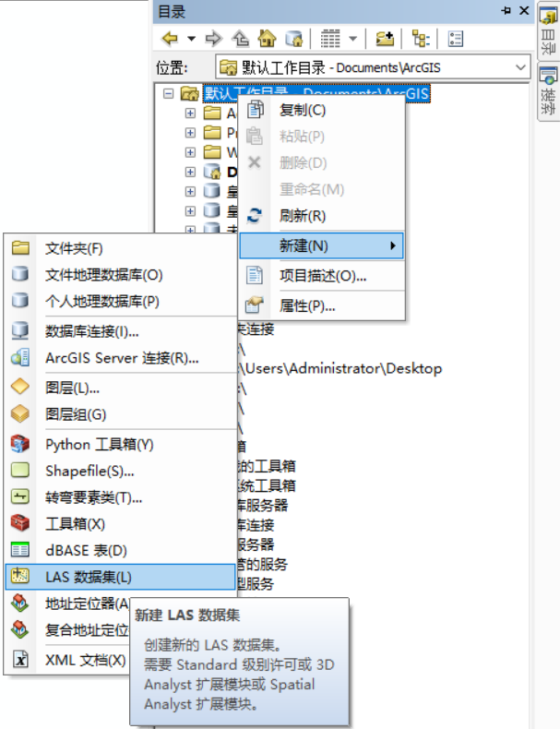
Task: Select 地址定位器 entry in submenu
Action: [87, 604]
